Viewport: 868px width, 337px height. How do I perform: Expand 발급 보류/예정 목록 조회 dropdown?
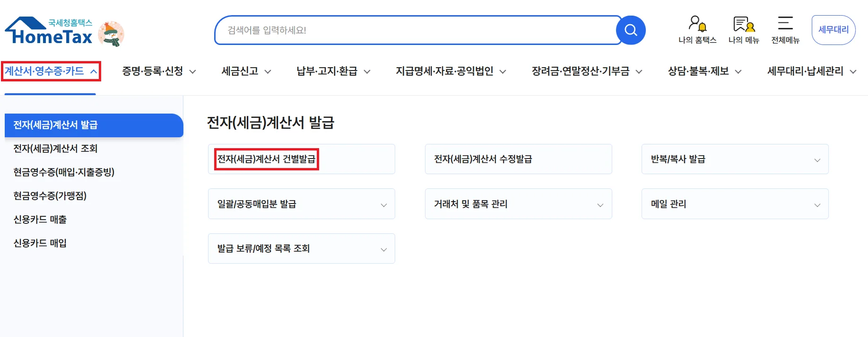coord(301,248)
